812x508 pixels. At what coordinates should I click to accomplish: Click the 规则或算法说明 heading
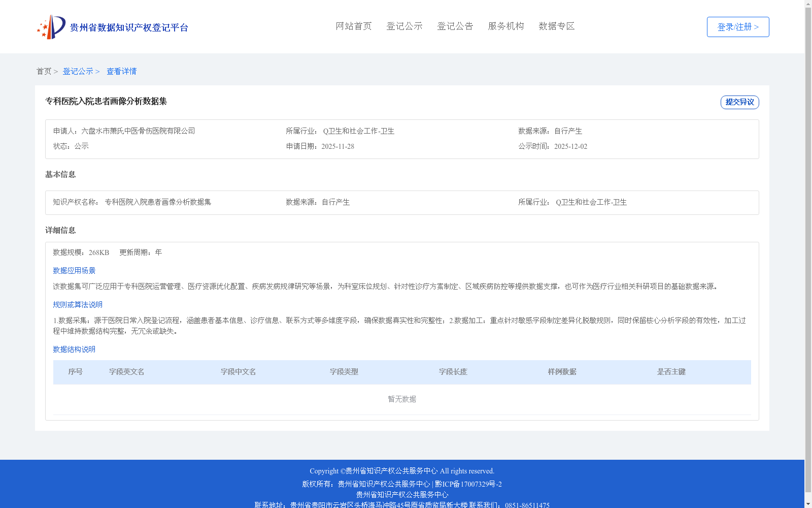tap(78, 305)
